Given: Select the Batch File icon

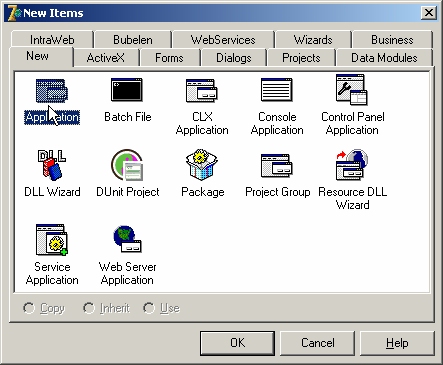Looking at the screenshot, I should [x=127, y=90].
